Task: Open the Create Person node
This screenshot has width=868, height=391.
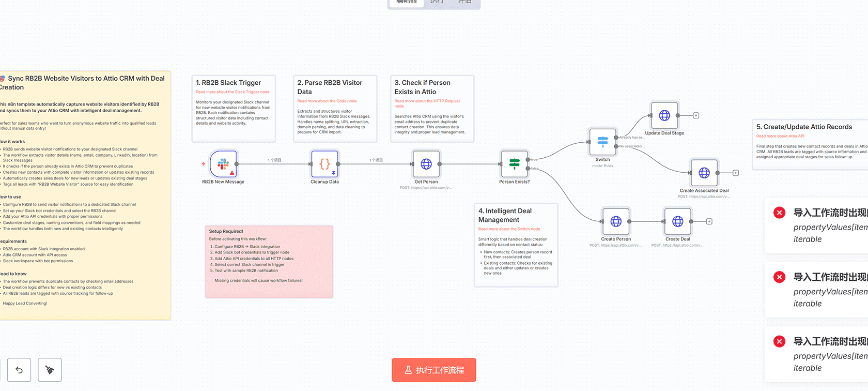Action: click(616, 221)
